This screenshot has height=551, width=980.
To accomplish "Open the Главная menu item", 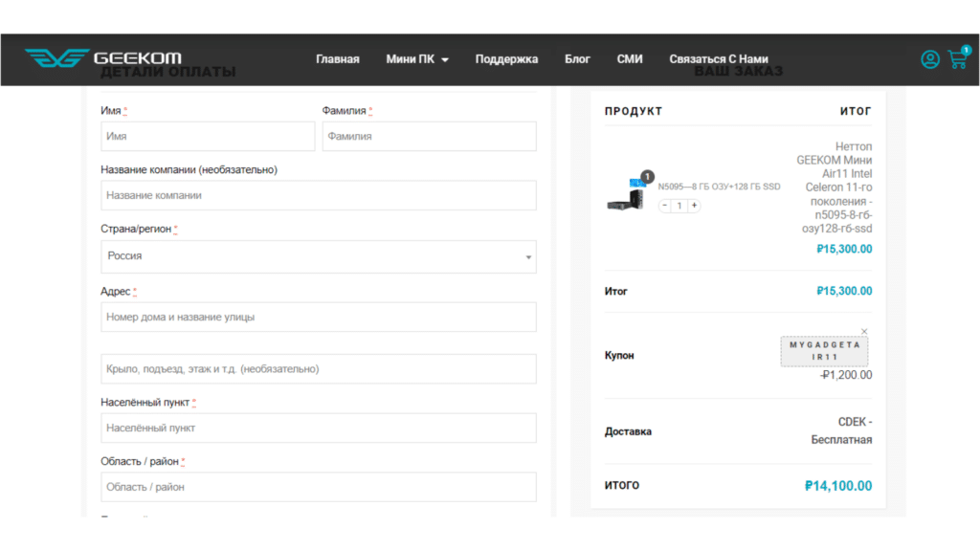I will click(x=338, y=59).
